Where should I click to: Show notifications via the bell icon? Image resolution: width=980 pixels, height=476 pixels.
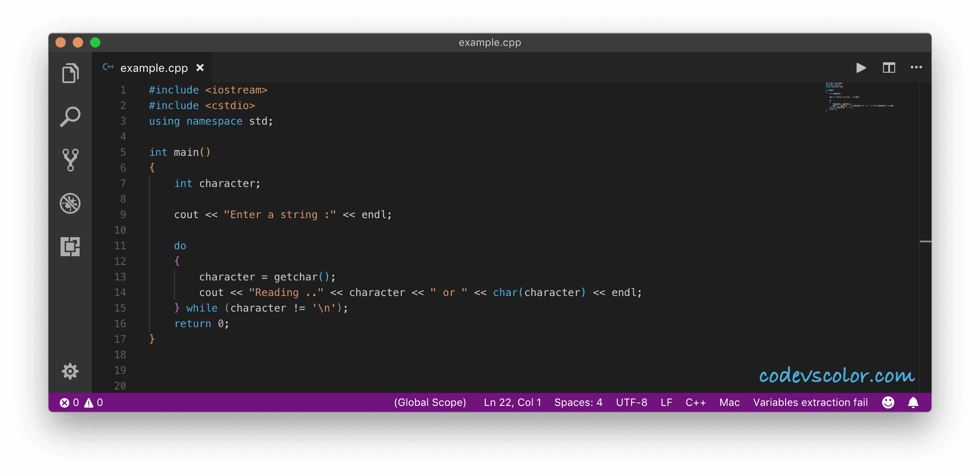(913, 402)
